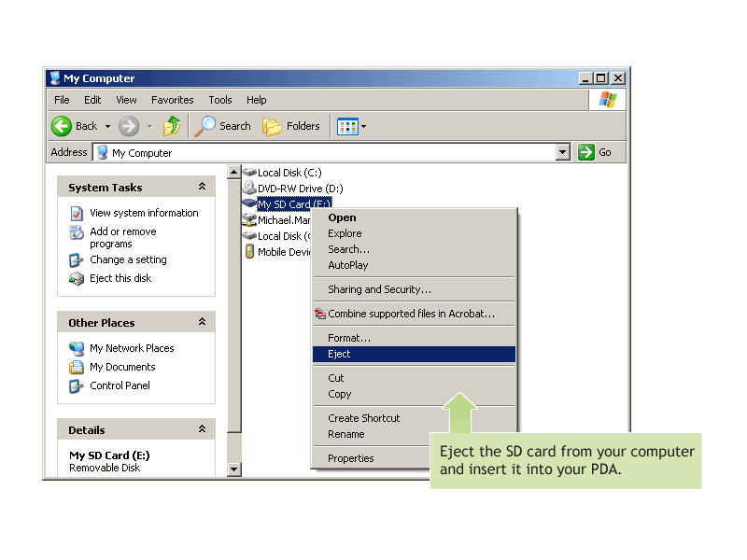Screen dimensions: 747x560
Task: Choose Search... in the context menu
Action: pyautogui.click(x=414, y=249)
